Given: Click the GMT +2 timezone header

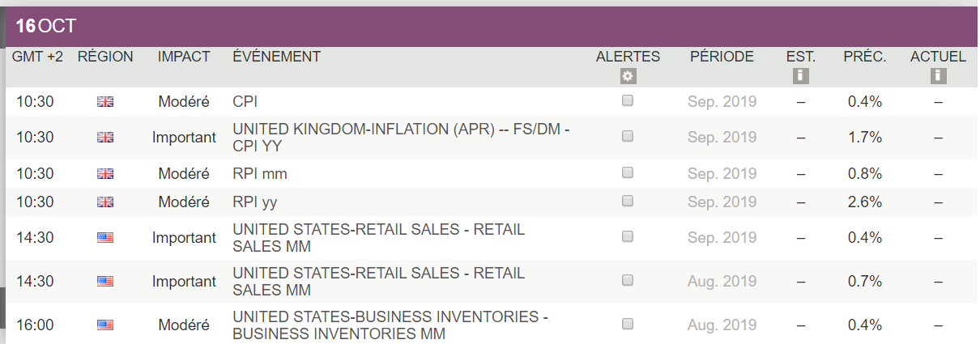Looking at the screenshot, I should (38, 57).
